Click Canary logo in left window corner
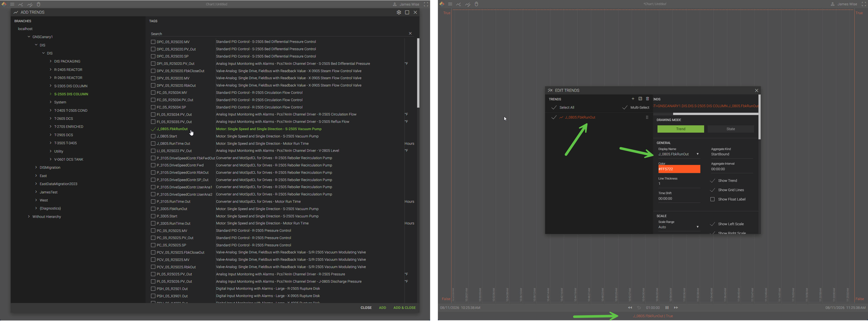 click(4, 4)
